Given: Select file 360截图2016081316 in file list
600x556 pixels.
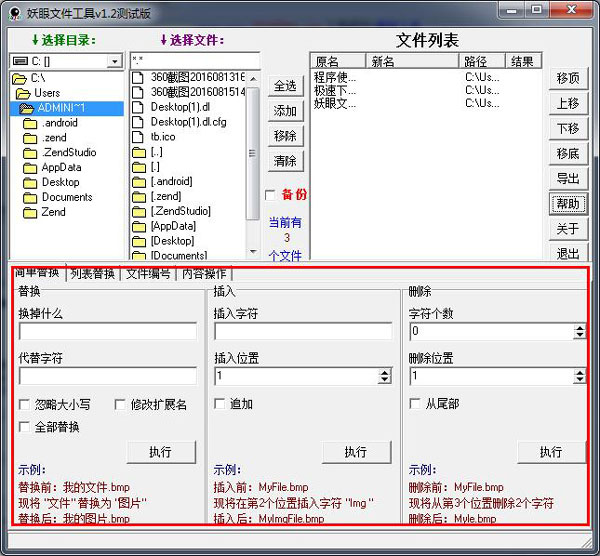Looking at the screenshot, I should pyautogui.click(x=189, y=77).
